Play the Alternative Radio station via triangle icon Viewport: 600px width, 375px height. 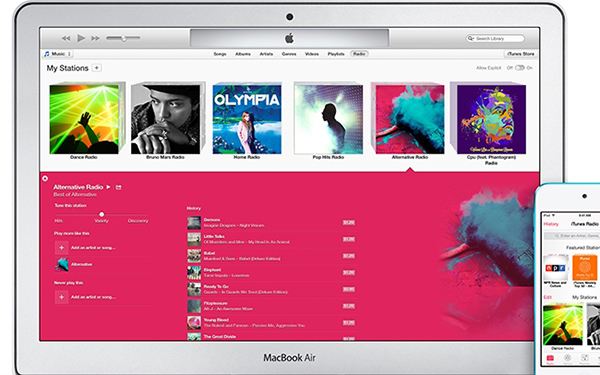[x=108, y=187]
